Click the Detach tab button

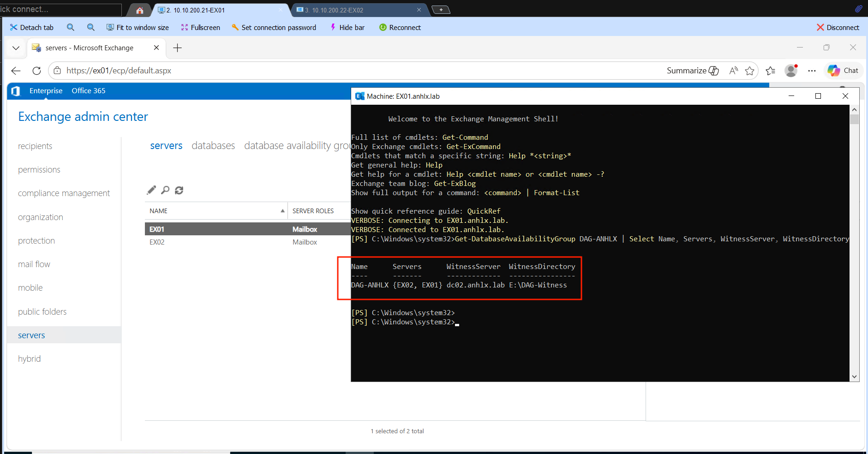pos(32,28)
